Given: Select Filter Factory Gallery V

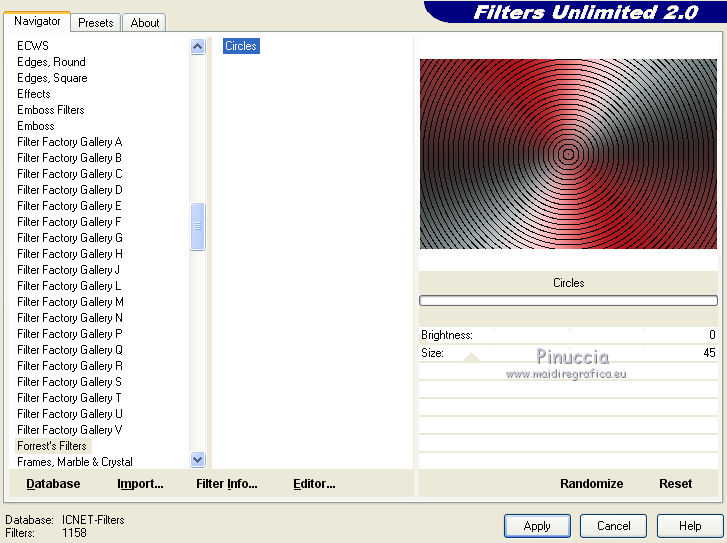Looking at the screenshot, I should [x=70, y=430].
